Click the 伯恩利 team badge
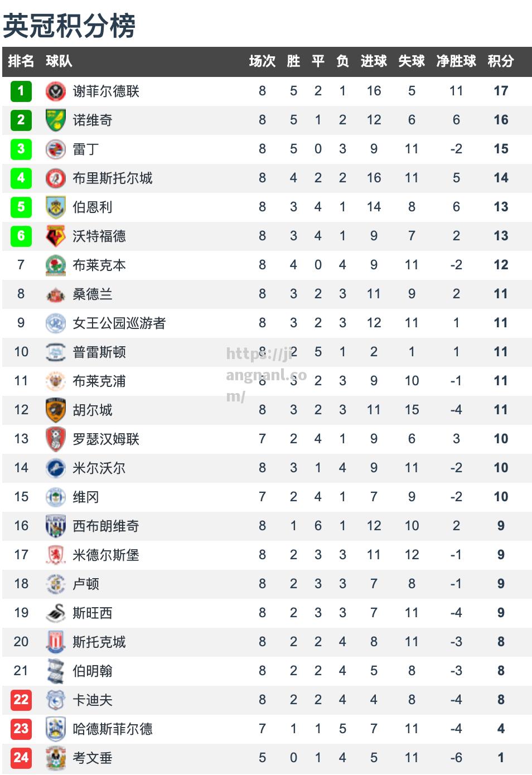Screen dimensions: 532x775 coord(56,207)
